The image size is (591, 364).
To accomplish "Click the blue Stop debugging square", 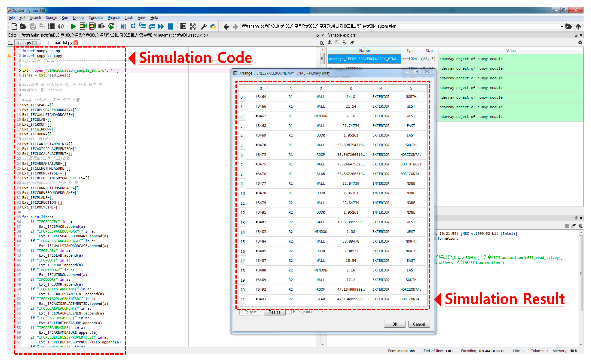I will [x=170, y=26].
